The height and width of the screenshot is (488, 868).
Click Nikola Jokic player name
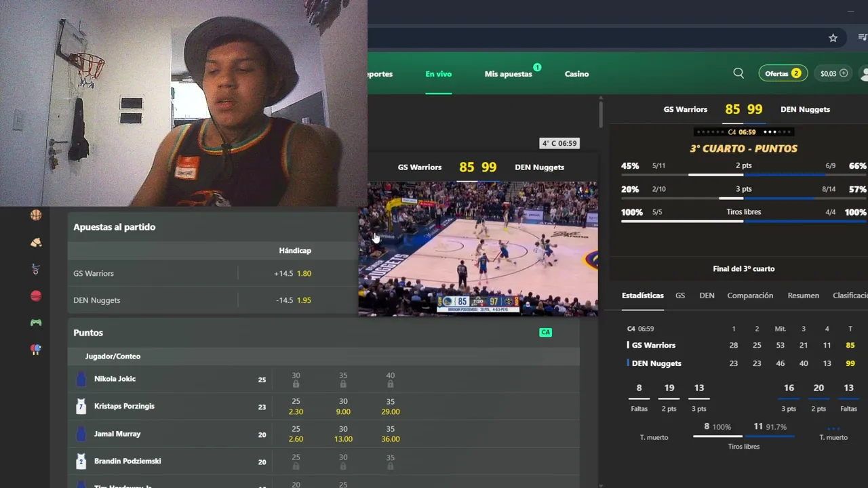click(115, 379)
